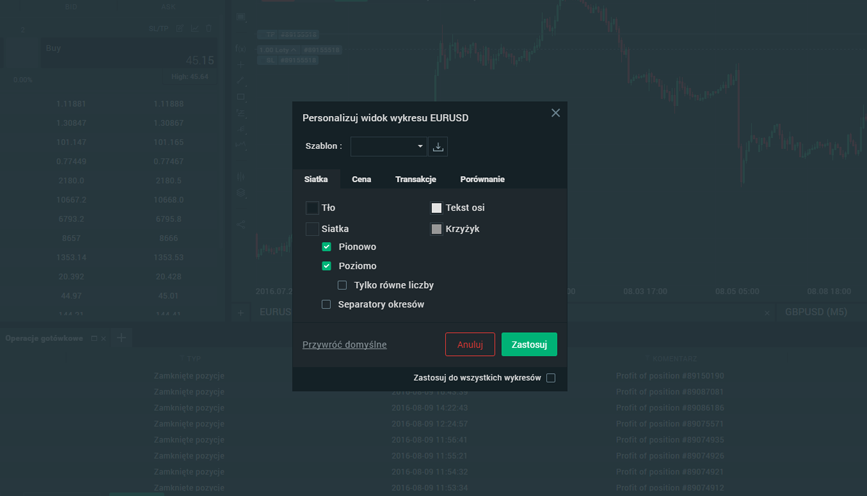Click the Anuluj button

point(470,344)
